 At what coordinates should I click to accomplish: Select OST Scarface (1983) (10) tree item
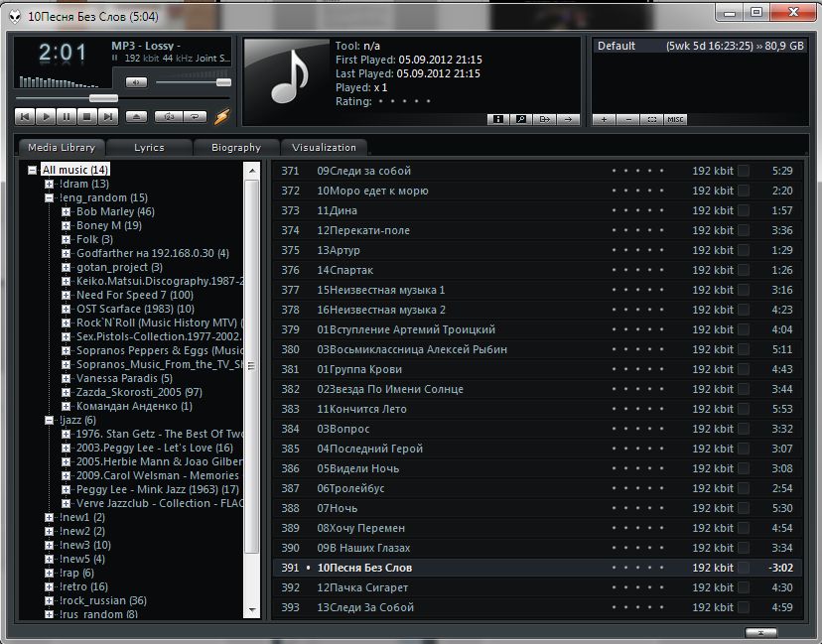point(135,309)
